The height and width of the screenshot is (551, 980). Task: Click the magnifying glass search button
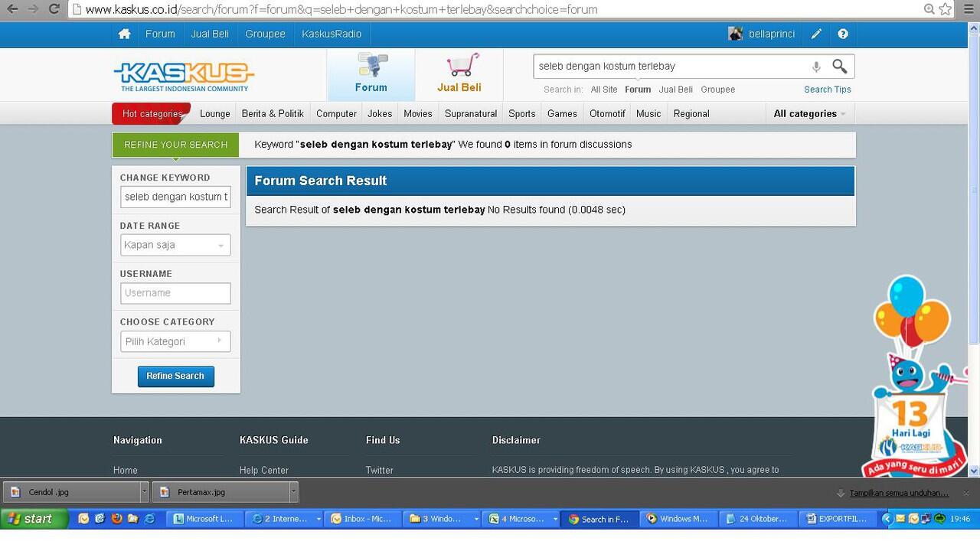point(840,67)
